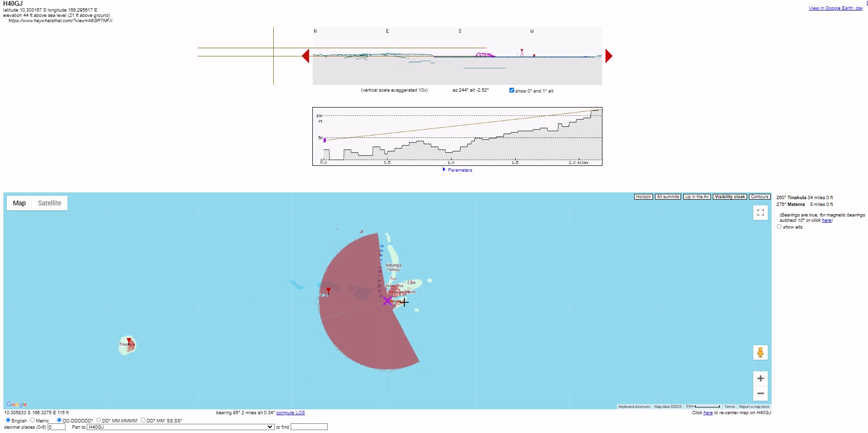Viewport: 868px width, 433px height.
Task: Select the Map view tab
Action: tap(19, 203)
